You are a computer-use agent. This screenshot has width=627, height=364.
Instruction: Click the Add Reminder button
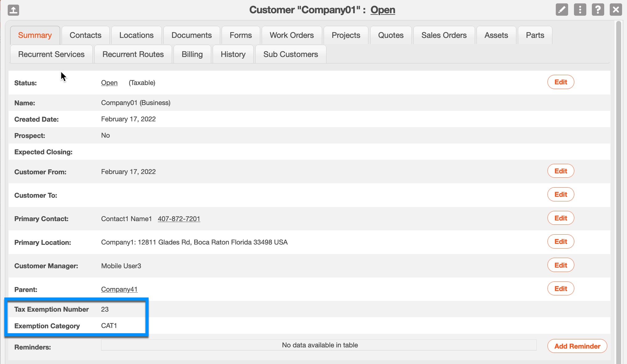[577, 346]
